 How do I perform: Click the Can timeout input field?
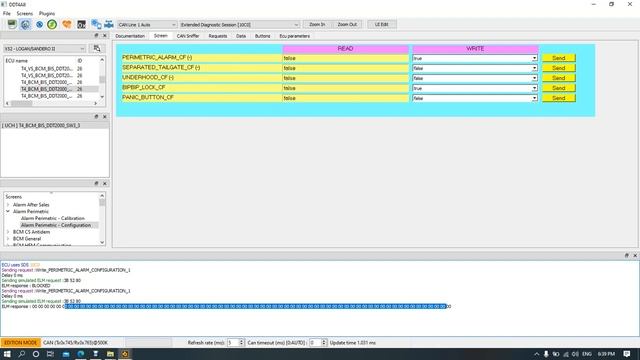point(315,343)
